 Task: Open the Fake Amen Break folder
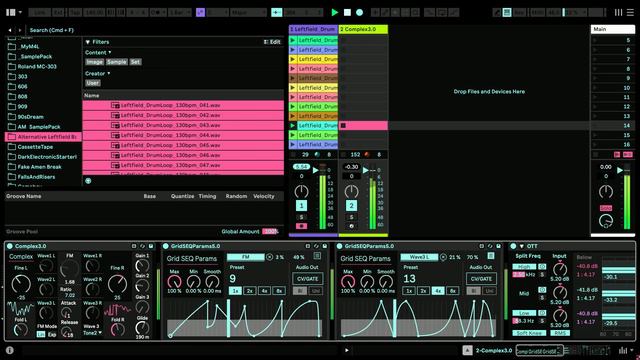(x=39, y=167)
